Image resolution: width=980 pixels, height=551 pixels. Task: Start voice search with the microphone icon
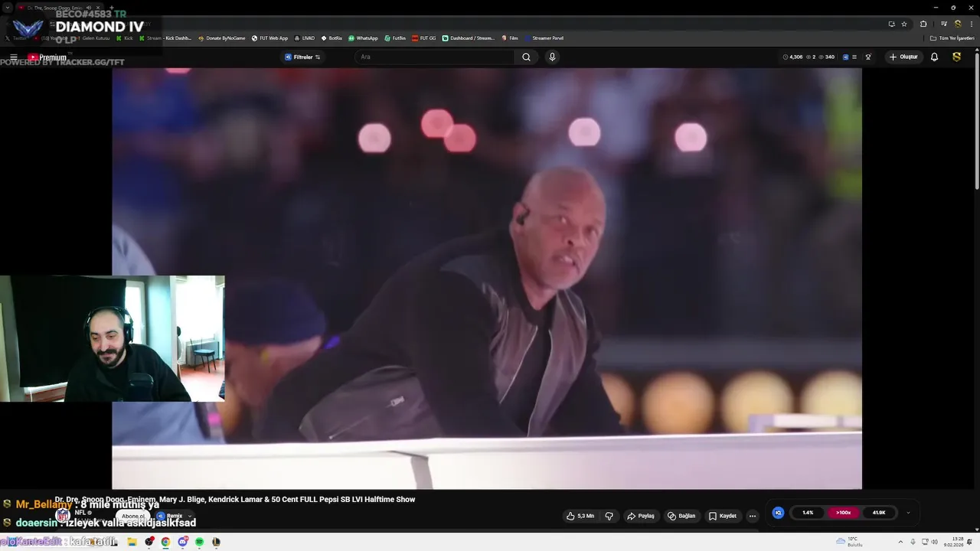click(552, 57)
